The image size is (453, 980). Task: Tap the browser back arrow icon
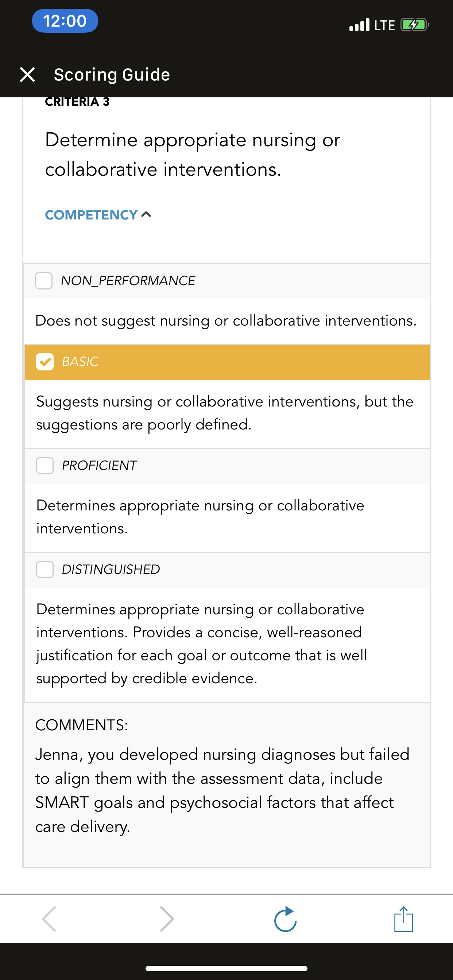point(50,919)
